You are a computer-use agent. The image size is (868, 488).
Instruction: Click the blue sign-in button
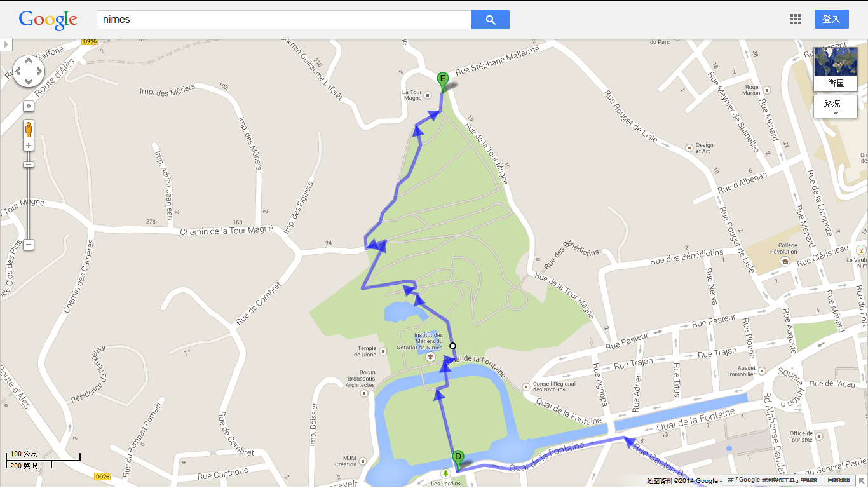tap(831, 19)
